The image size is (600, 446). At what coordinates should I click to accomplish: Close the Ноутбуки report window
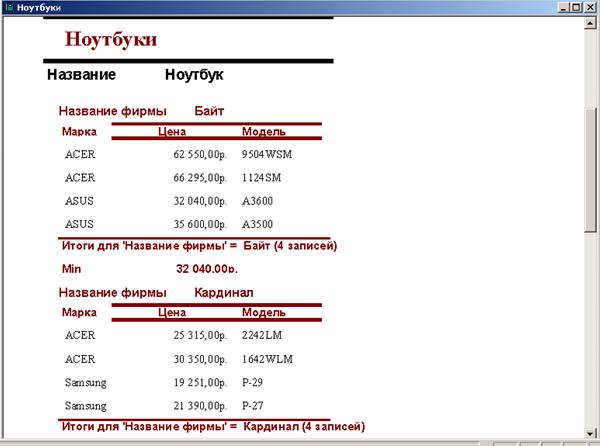click(x=590, y=7)
